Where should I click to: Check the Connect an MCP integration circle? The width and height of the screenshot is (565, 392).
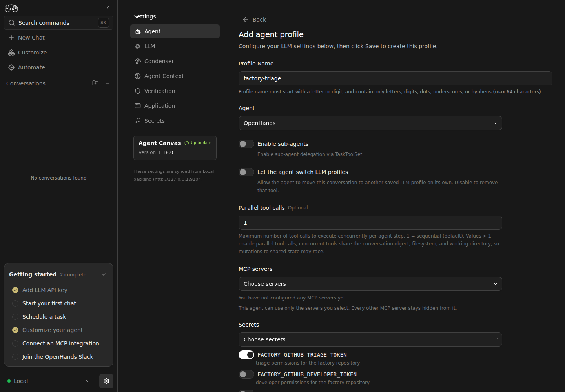[x=15, y=343]
